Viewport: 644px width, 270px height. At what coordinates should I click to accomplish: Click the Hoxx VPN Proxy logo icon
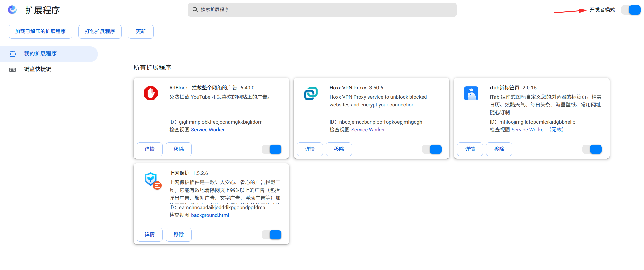(311, 93)
